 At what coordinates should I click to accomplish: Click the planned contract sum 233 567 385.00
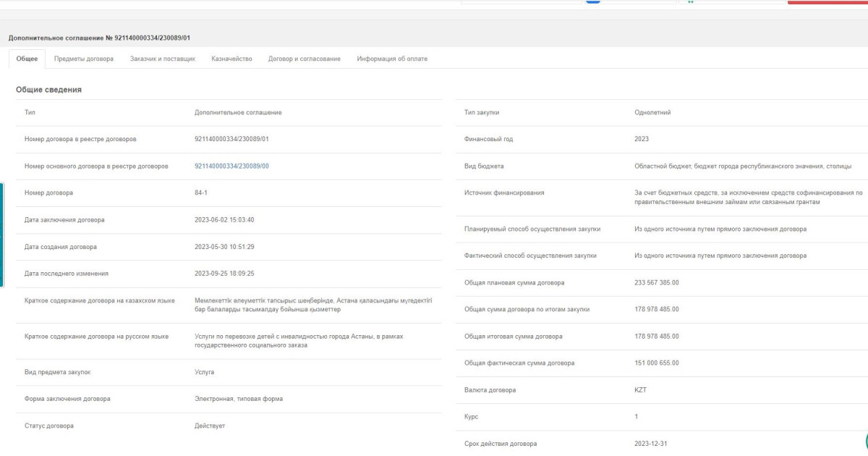[656, 282]
